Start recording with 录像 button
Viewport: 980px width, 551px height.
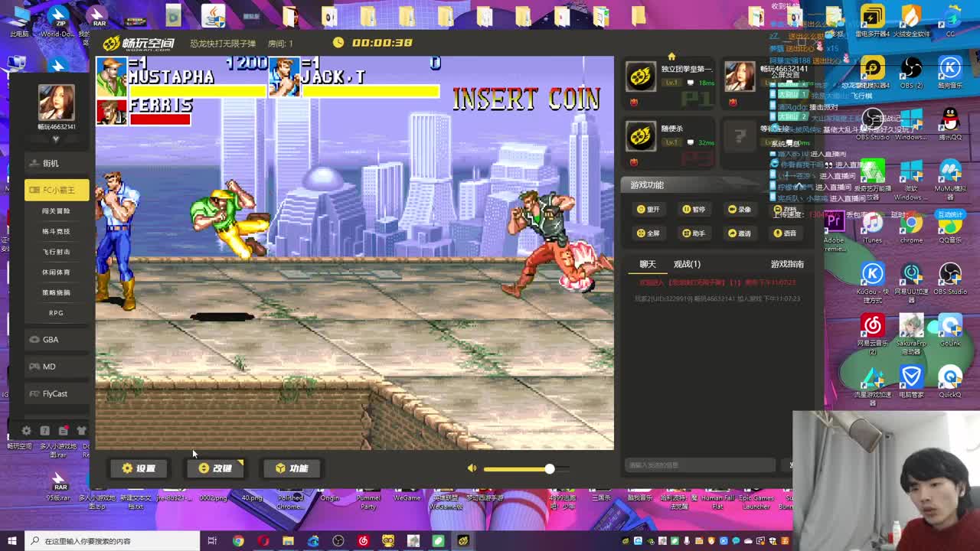point(740,209)
